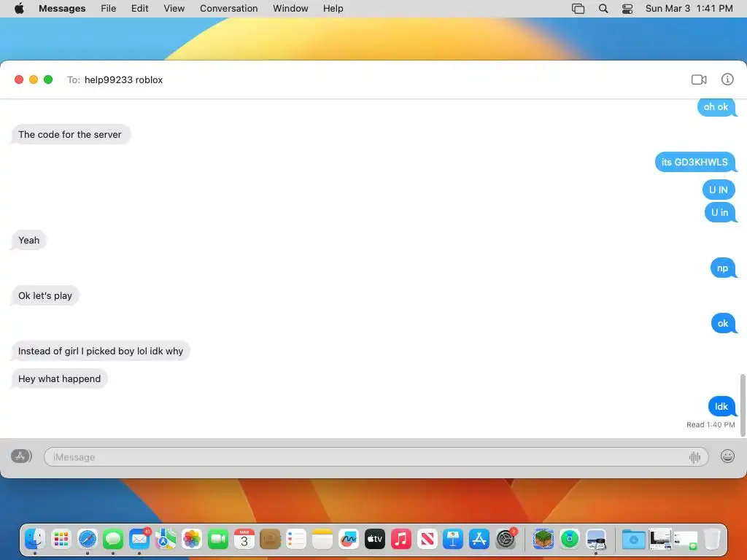747x560 pixels.
Task: Open the View menu
Action: (174, 9)
